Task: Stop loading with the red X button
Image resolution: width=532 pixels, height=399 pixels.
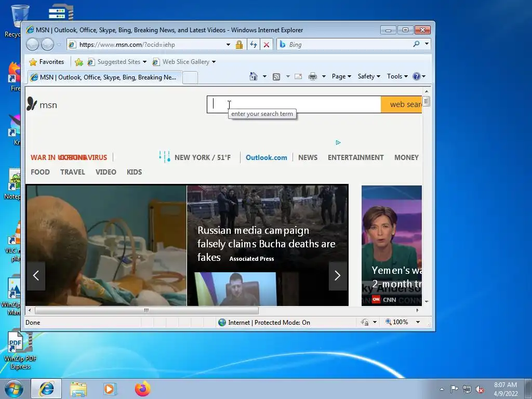Action: [x=267, y=45]
